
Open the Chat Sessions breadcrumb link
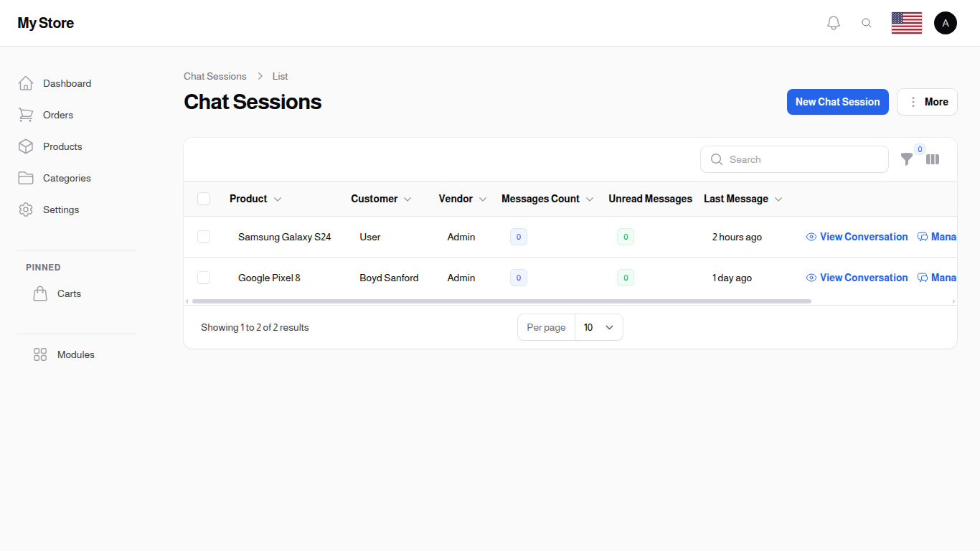(215, 76)
